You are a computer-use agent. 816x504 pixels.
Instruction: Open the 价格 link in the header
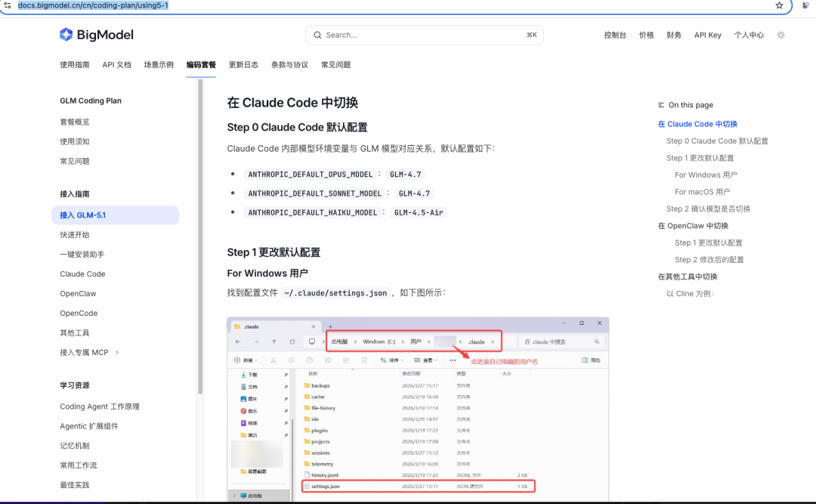click(646, 35)
